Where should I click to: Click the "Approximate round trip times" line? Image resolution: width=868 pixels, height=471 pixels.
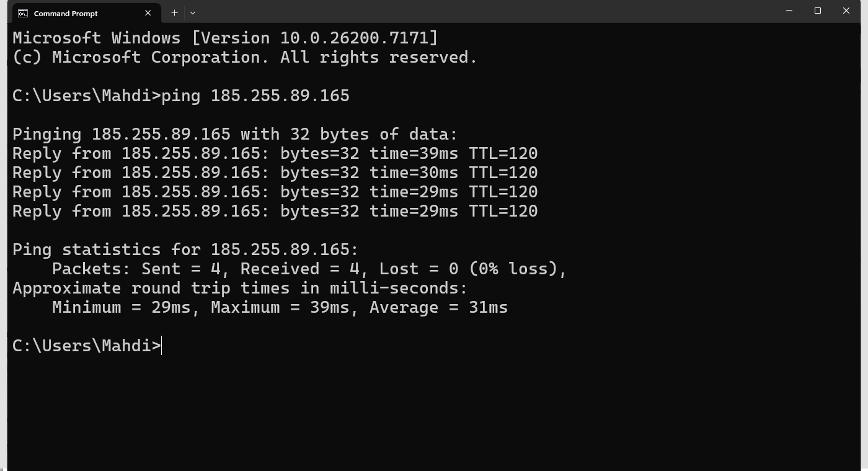coord(240,288)
